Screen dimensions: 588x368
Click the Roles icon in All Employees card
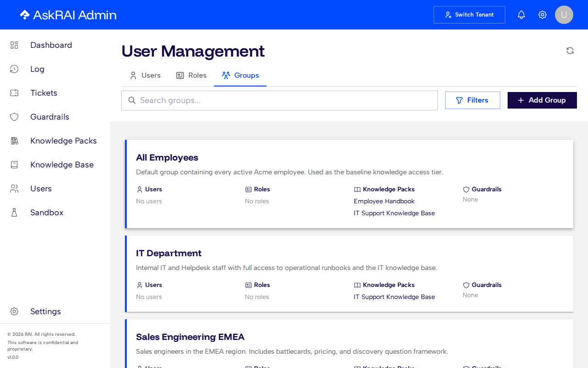(x=249, y=190)
